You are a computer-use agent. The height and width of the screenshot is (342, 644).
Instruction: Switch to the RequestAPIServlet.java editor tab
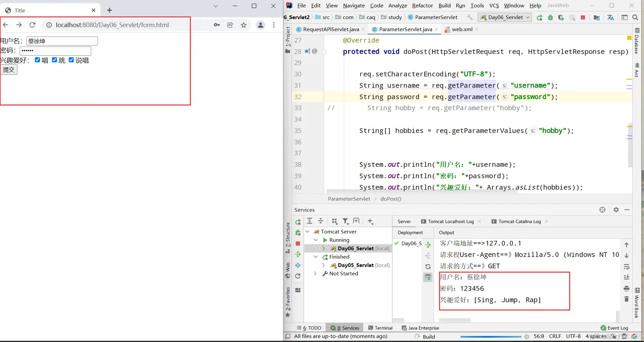pos(331,29)
